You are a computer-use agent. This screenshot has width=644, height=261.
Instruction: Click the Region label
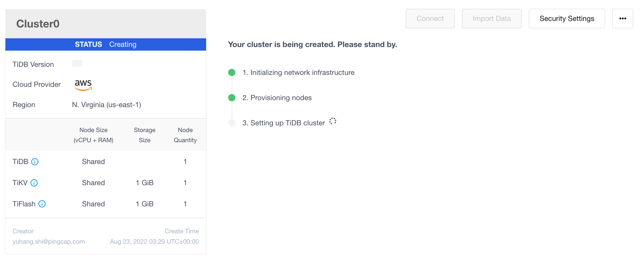tap(24, 105)
